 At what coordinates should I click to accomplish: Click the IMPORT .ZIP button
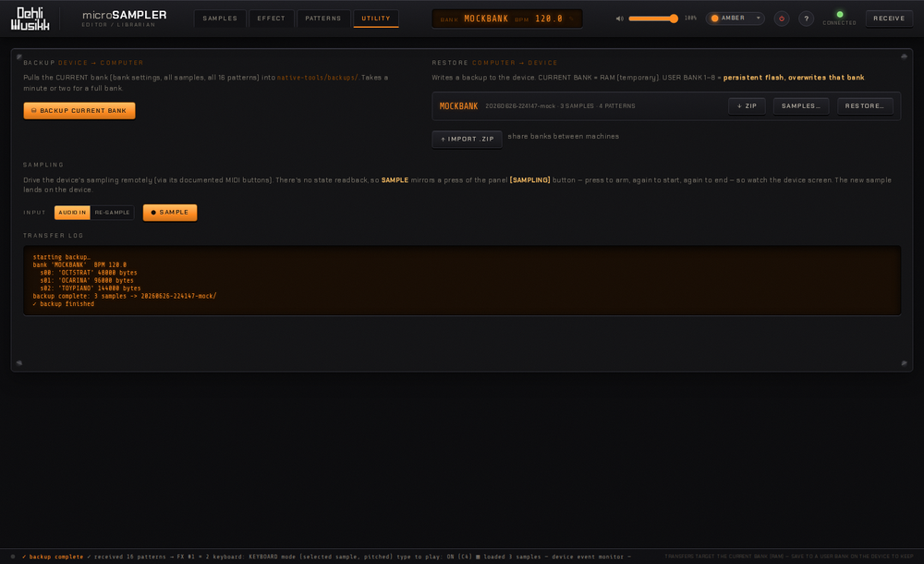(468, 140)
